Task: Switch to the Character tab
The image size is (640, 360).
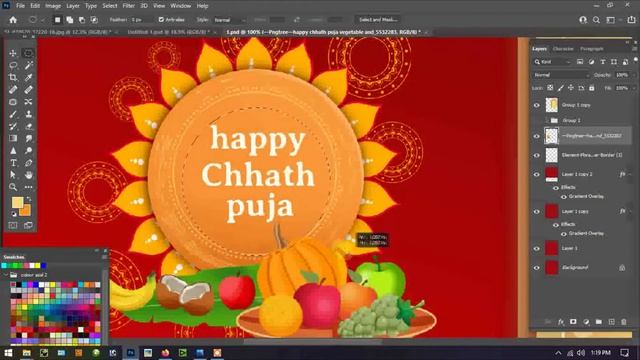Action: (563, 49)
